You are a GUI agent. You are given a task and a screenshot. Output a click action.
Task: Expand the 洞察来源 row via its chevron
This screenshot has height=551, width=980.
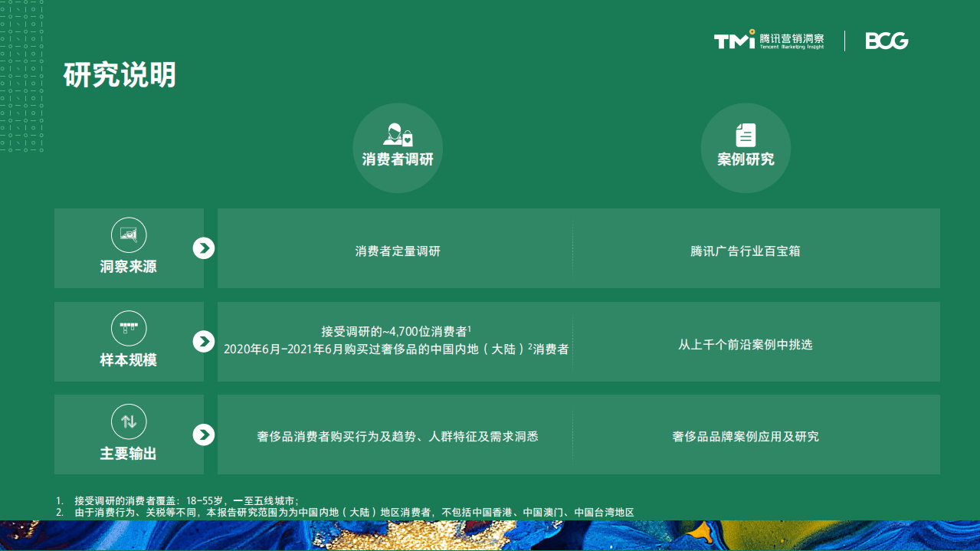pyautogui.click(x=204, y=248)
